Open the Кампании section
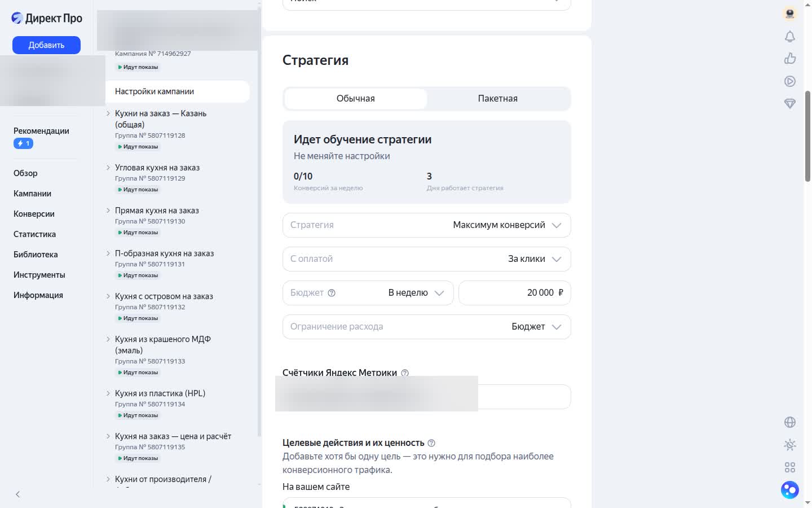 click(32, 194)
